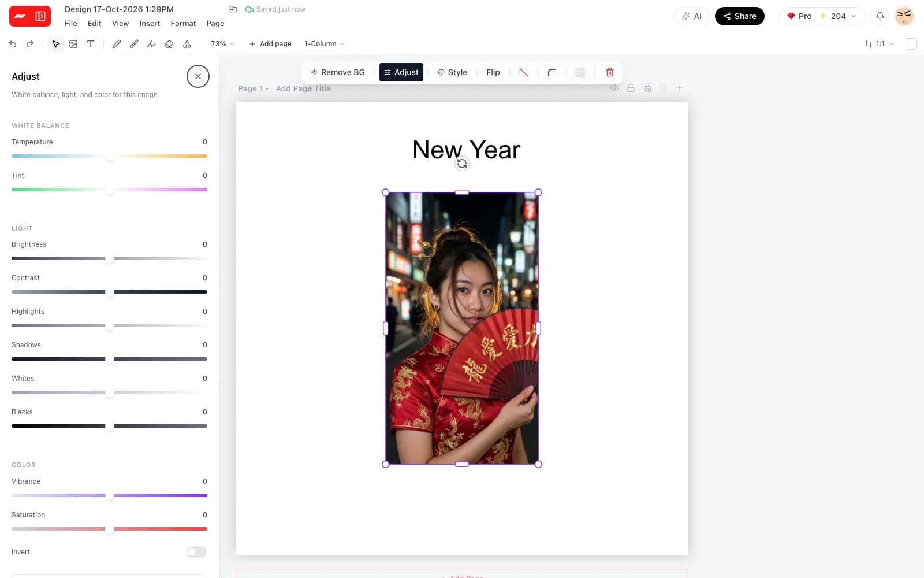Screen dimensions: 924x578
Task: Click the Temperature slider handle
Action: coord(110,156)
